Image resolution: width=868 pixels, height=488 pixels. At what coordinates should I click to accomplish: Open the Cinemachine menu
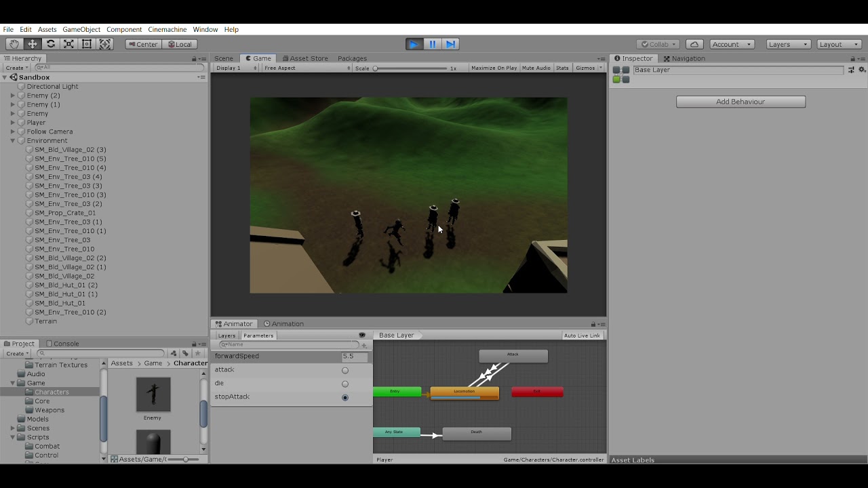tap(167, 30)
